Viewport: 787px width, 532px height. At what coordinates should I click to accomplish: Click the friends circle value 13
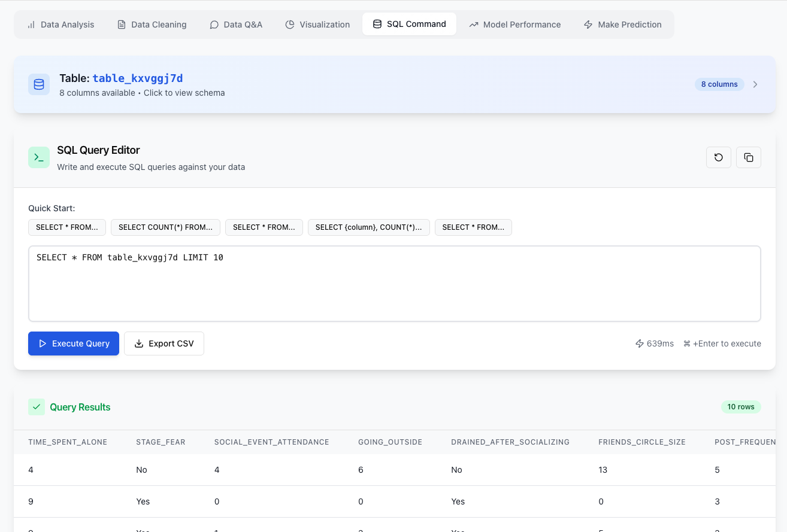[603, 470]
